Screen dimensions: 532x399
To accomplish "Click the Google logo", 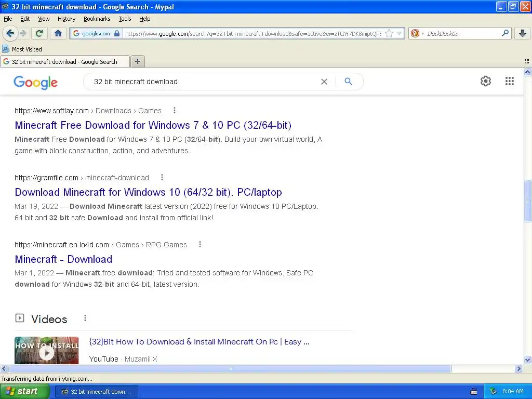I will click(36, 82).
